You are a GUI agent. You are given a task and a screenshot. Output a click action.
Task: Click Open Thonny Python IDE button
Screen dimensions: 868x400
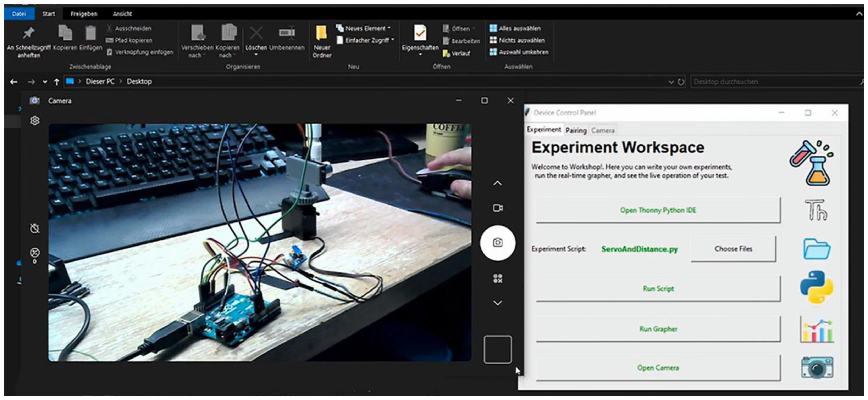[658, 210]
